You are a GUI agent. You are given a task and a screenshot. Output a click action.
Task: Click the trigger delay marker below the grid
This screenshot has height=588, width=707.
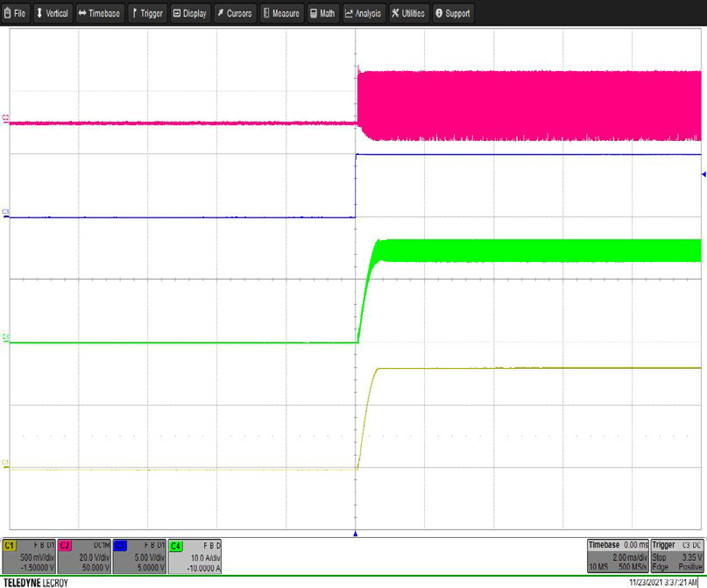[355, 533]
